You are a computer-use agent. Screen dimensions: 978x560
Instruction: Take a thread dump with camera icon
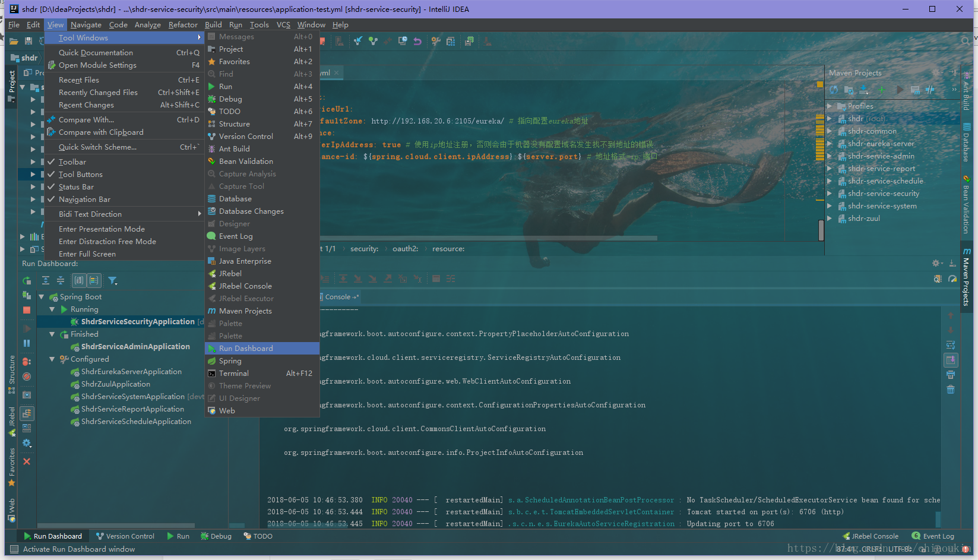[x=27, y=395]
